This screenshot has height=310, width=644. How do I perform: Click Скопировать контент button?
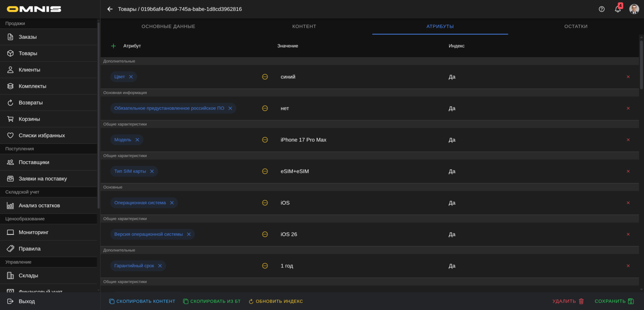pos(142,302)
